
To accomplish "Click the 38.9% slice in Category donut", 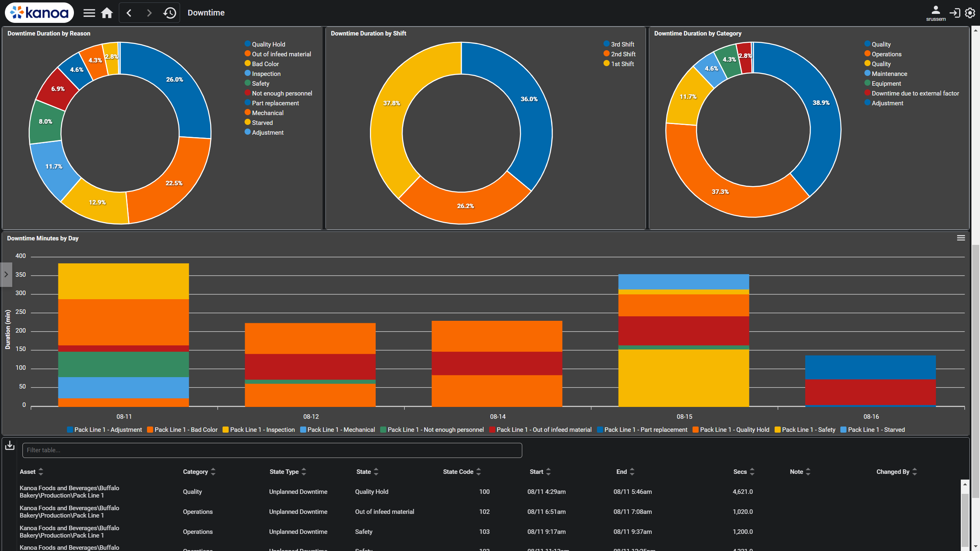I will pyautogui.click(x=821, y=103).
